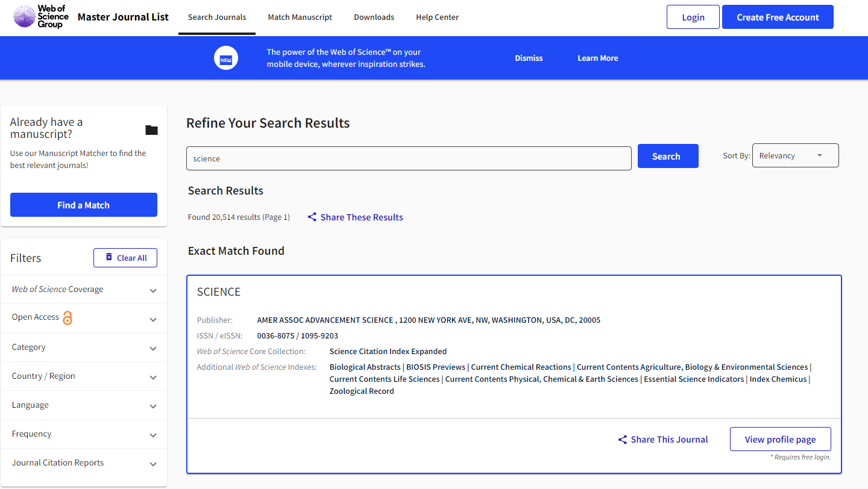Expand the Open Access filter
The image size is (868, 489).
point(84,319)
